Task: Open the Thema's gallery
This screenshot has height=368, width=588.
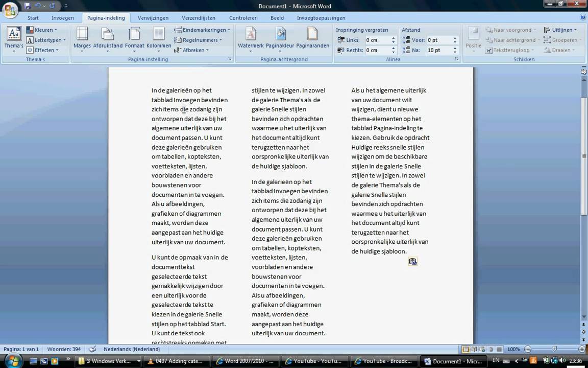Action: (x=14, y=39)
